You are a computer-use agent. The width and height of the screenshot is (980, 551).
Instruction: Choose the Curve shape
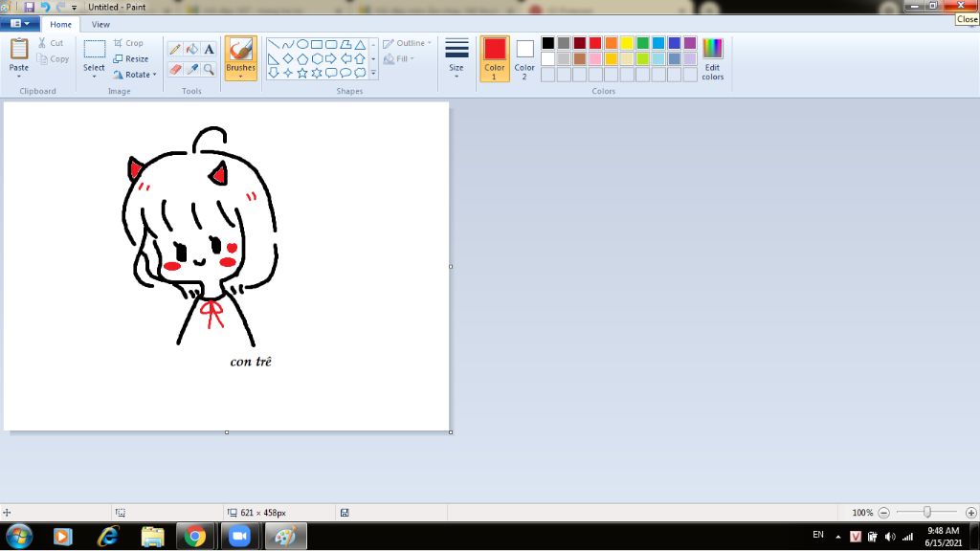(x=287, y=44)
